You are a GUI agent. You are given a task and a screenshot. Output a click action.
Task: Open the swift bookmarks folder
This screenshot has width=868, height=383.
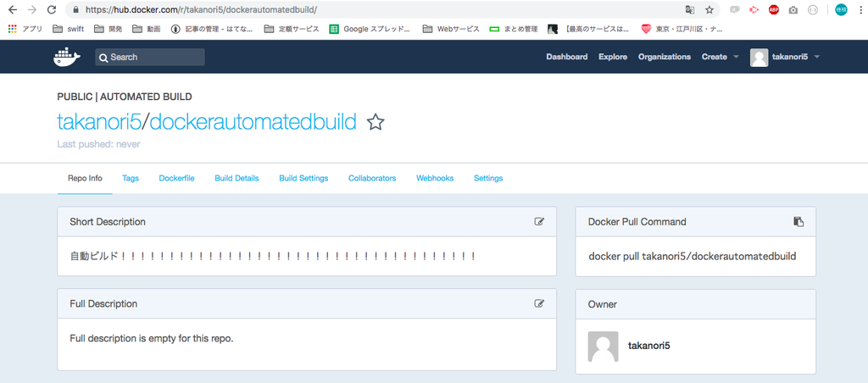pos(69,30)
